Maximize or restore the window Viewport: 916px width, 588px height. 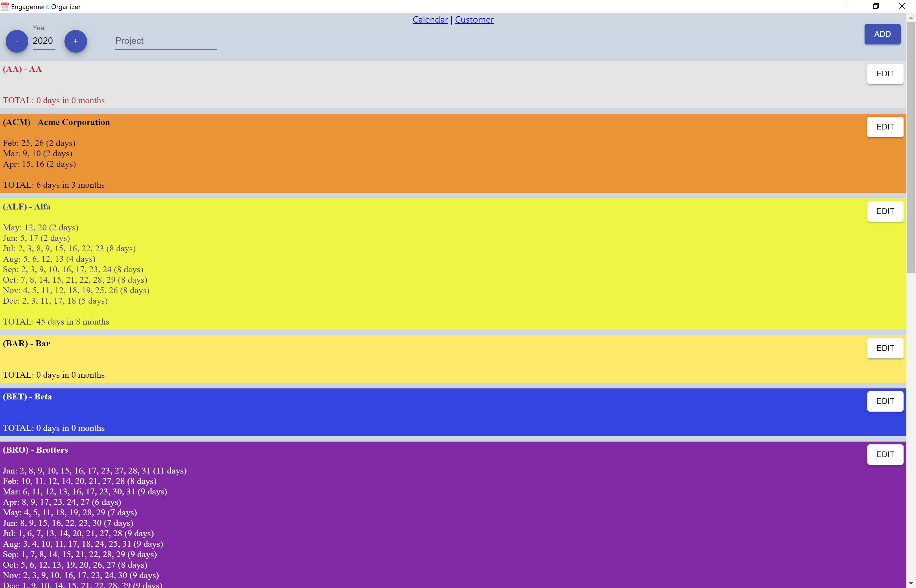tap(876, 6)
